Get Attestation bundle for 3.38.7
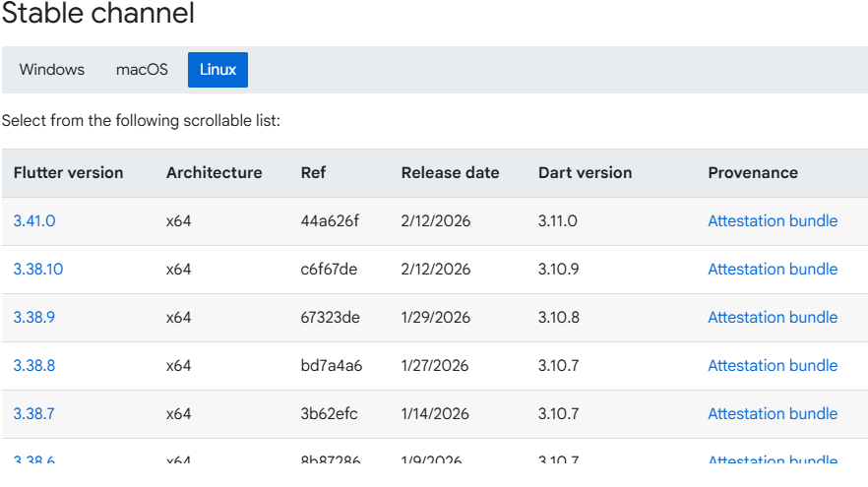This screenshot has height=487, width=868. [773, 414]
